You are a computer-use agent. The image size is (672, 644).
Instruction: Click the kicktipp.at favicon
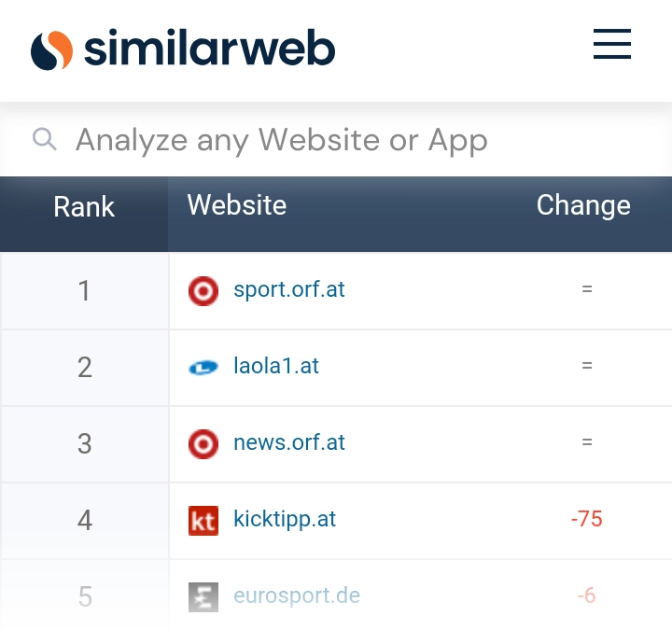[203, 520]
